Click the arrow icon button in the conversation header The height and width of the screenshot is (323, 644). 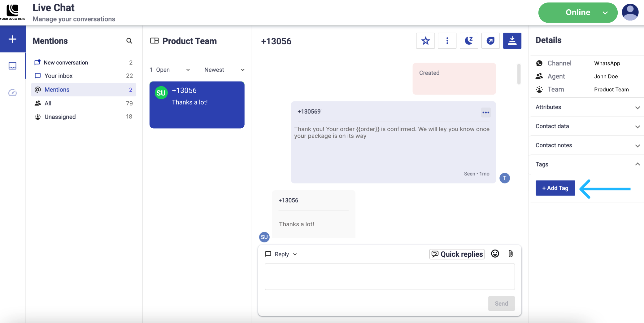(490, 41)
